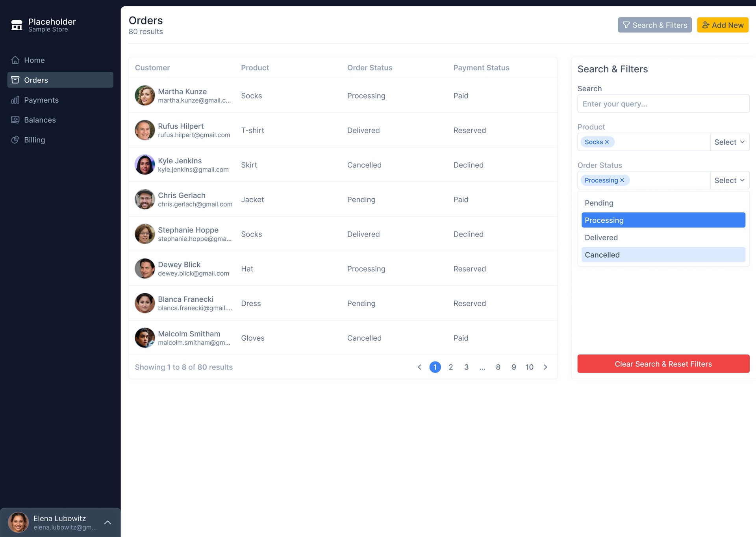Go to page 2
The width and height of the screenshot is (756, 537).
[x=451, y=367]
